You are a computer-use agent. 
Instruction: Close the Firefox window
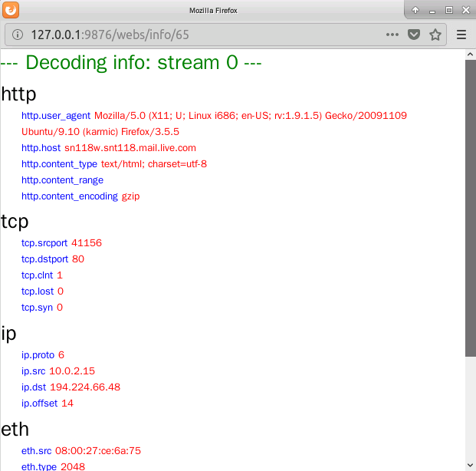pos(466,10)
